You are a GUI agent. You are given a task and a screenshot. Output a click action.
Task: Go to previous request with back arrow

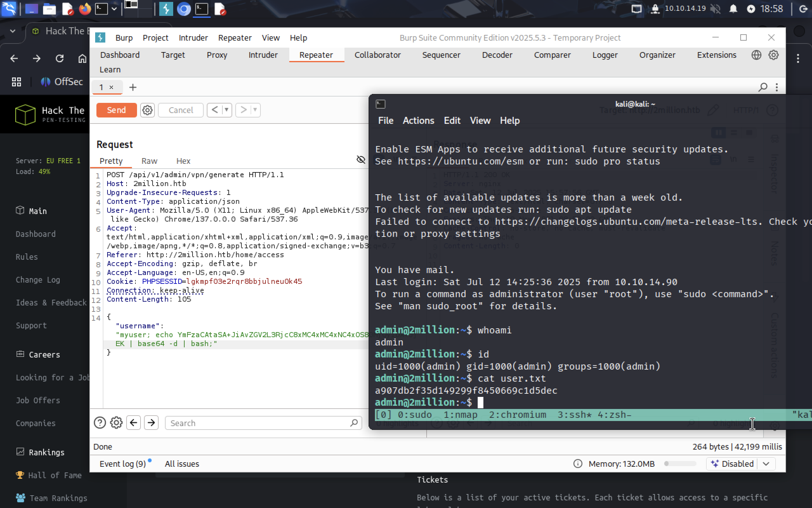pos(215,110)
